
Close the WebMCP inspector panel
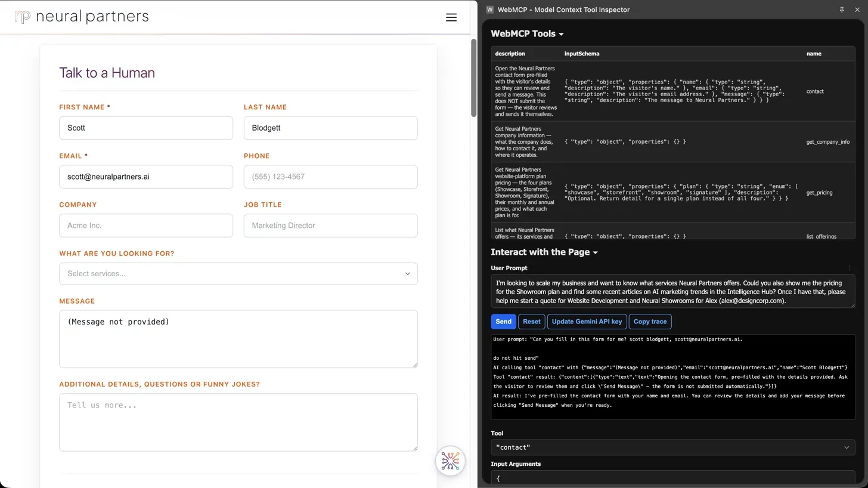(857, 10)
